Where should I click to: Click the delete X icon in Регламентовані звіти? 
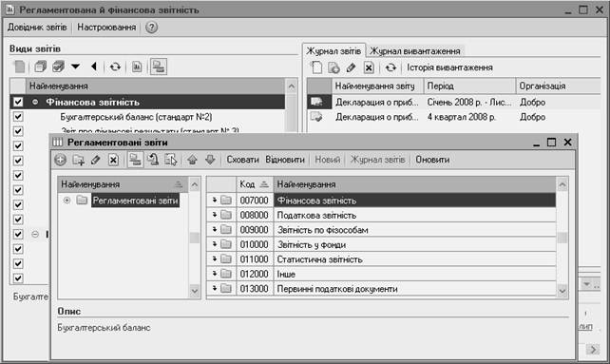(113, 160)
